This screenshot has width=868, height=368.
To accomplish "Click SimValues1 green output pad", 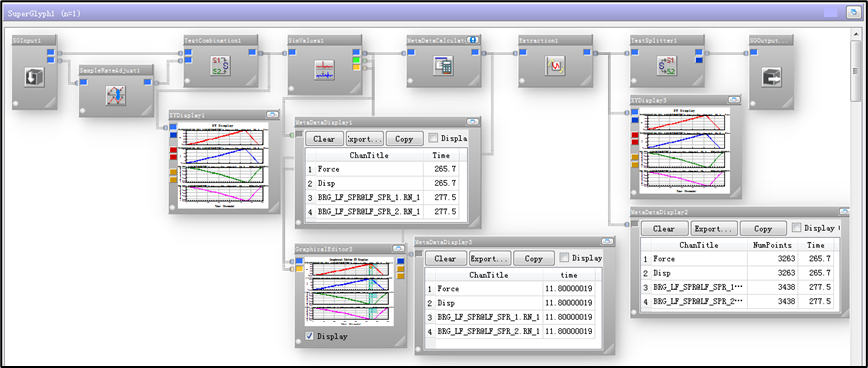I will click(x=356, y=59).
